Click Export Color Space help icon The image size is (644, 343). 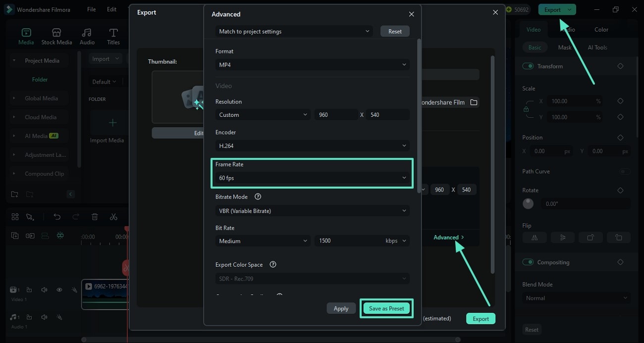273,264
